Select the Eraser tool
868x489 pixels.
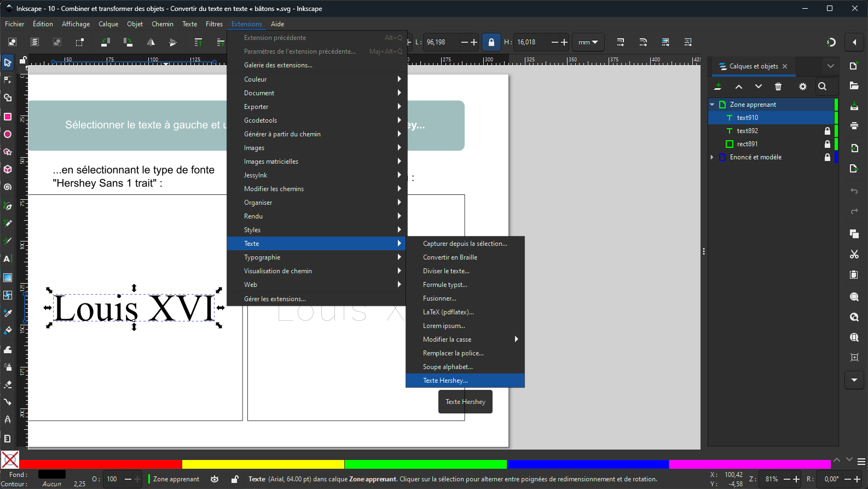click(8, 384)
